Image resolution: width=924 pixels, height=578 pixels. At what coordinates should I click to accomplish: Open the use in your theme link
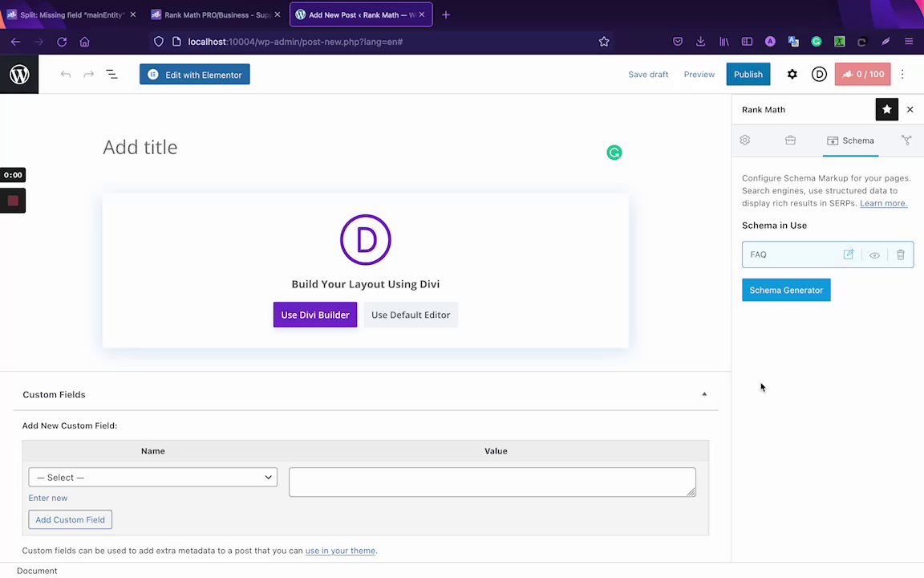pyautogui.click(x=340, y=550)
